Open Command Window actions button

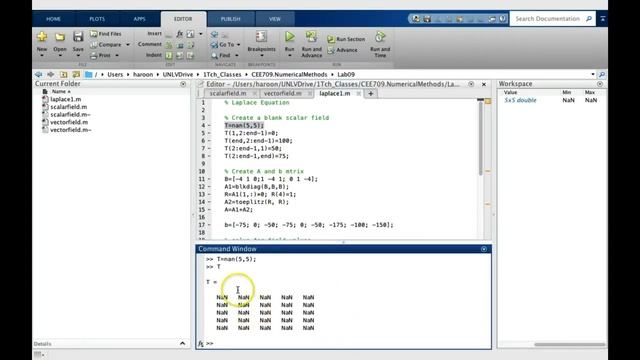[x=484, y=249]
